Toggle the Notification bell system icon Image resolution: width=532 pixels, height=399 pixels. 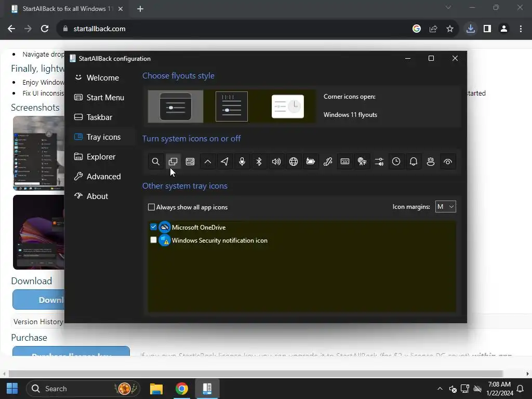(x=414, y=162)
